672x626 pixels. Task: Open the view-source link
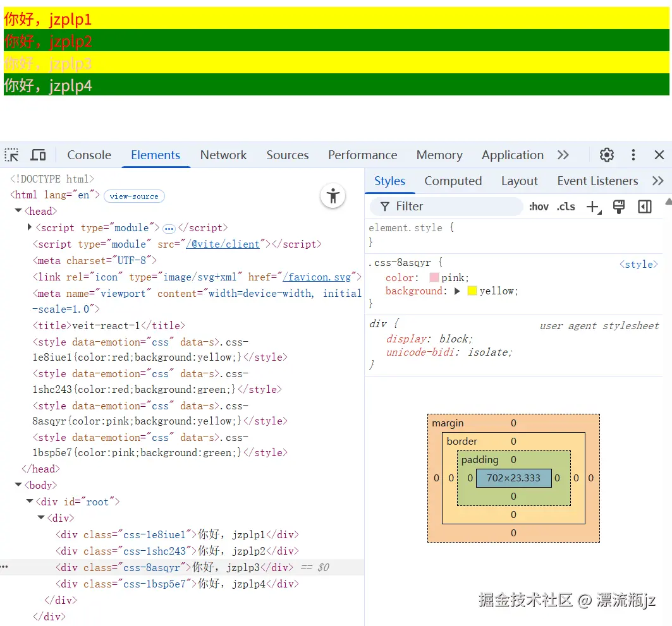point(133,196)
